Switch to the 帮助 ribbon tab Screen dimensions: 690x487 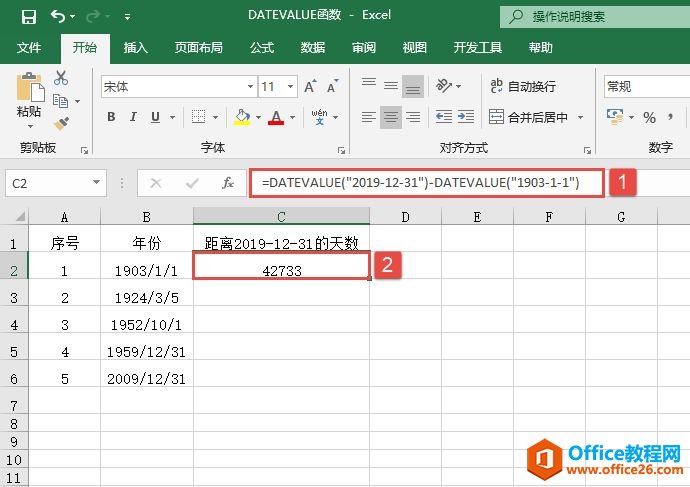pos(541,48)
